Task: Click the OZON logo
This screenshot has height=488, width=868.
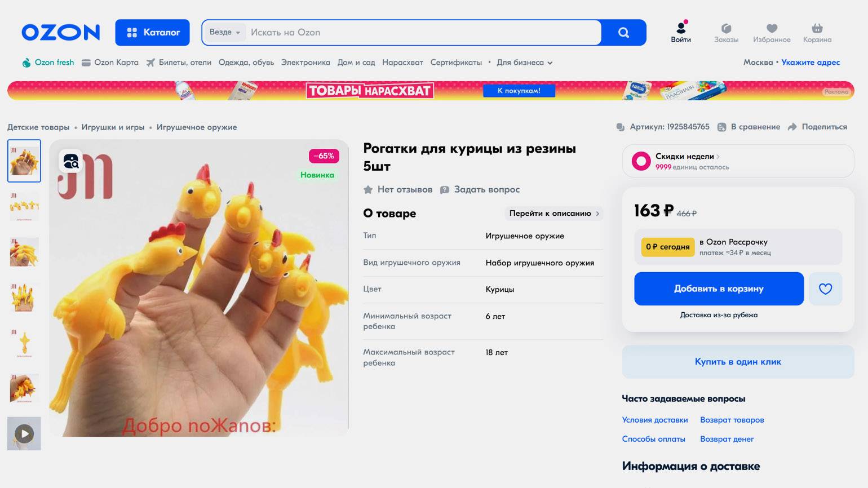Action: (x=61, y=33)
